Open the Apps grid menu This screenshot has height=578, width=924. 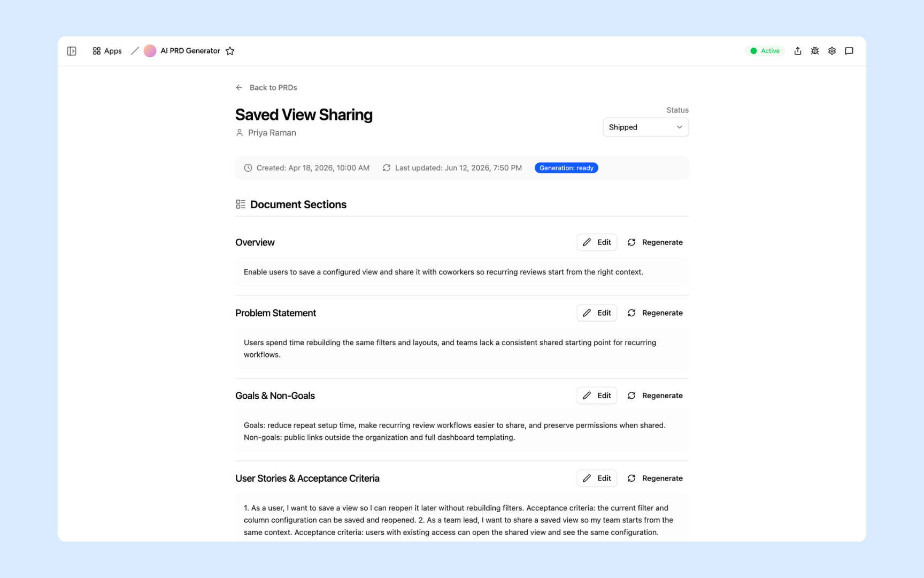(107, 51)
